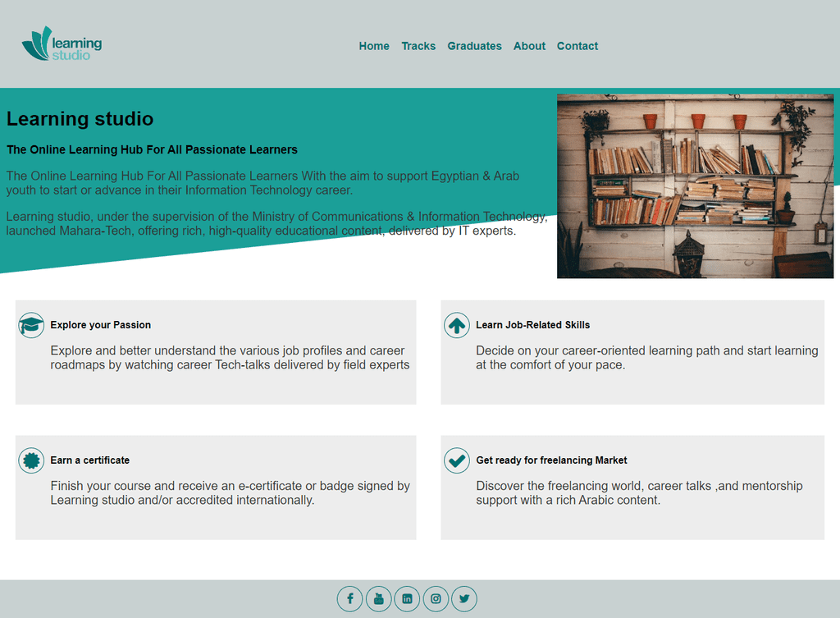This screenshot has width=840, height=618.
Task: Click the certificate badge icon
Action: pos(31,460)
